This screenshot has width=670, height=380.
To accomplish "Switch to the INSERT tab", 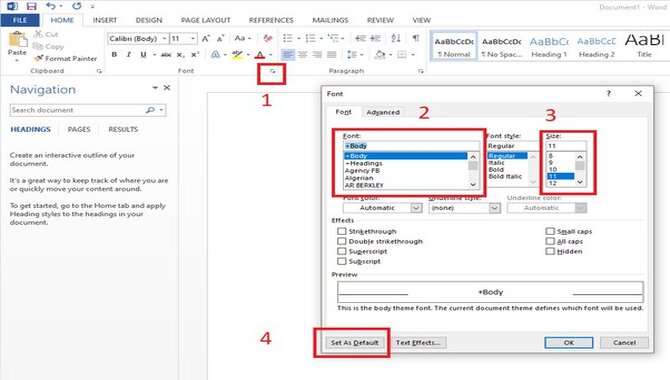I will click(x=105, y=20).
